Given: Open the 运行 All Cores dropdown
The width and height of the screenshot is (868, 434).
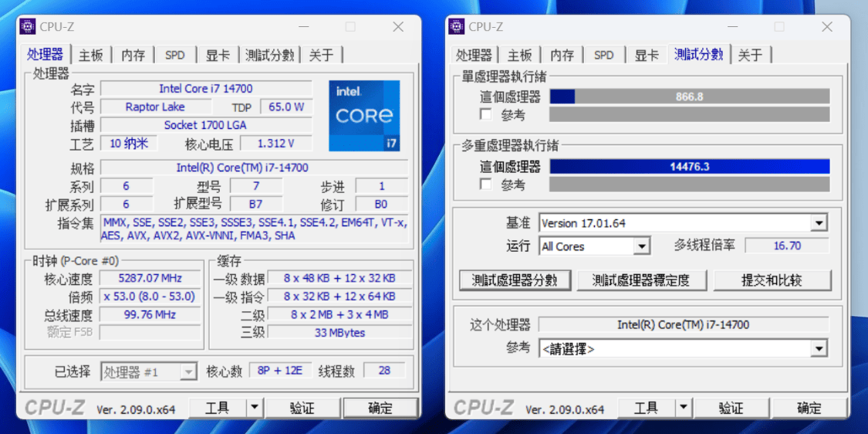Looking at the screenshot, I should click(x=595, y=246).
